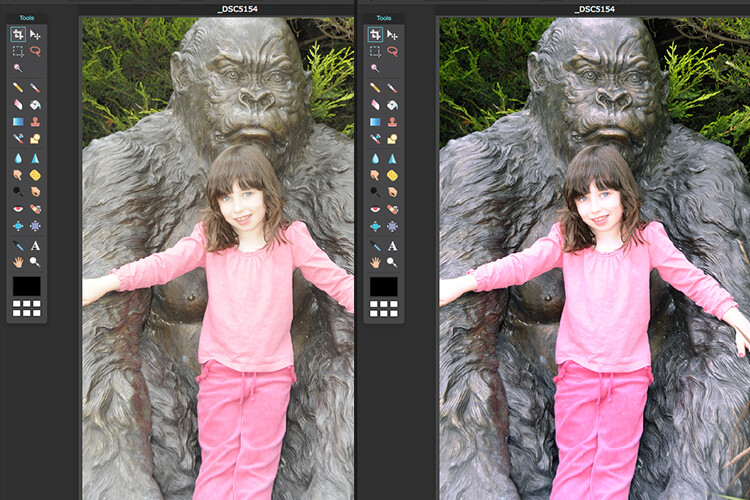Select the Type tool in right palette

[392, 245]
